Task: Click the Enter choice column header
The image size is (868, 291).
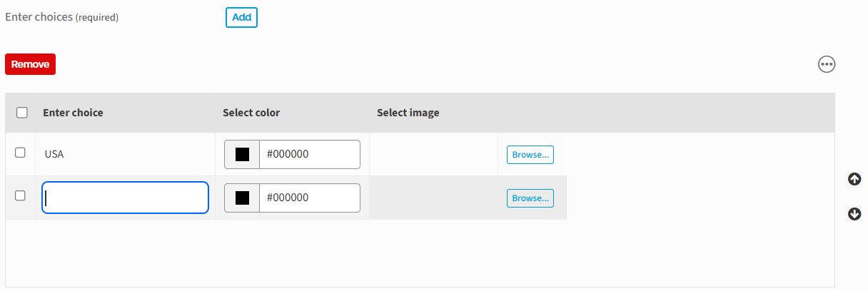Action: (73, 113)
